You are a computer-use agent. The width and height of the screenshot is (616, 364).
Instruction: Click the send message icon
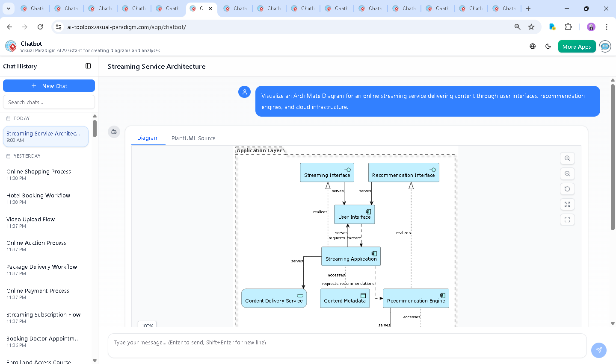point(598,350)
